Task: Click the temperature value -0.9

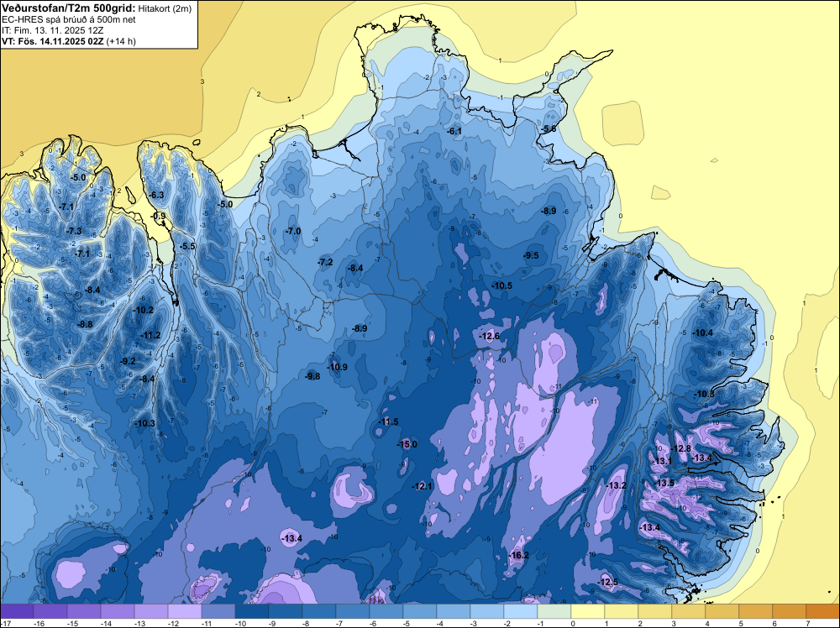Action: click(x=159, y=216)
